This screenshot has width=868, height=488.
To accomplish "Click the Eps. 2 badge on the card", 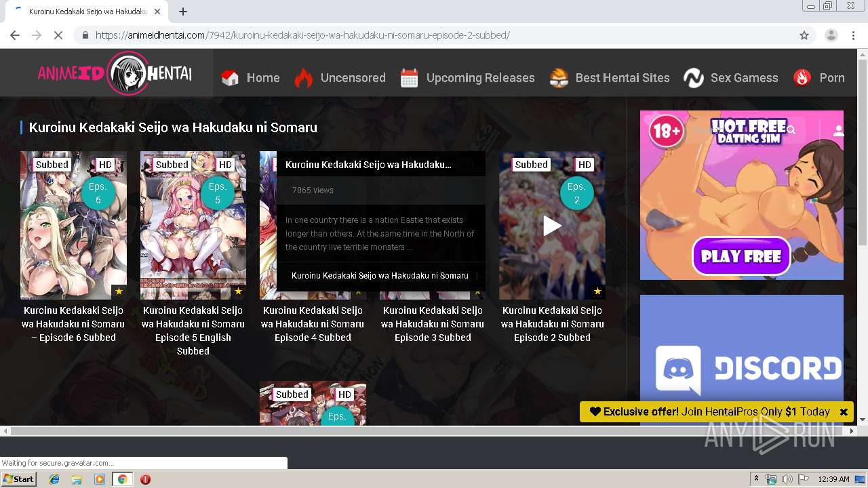I will tap(576, 193).
